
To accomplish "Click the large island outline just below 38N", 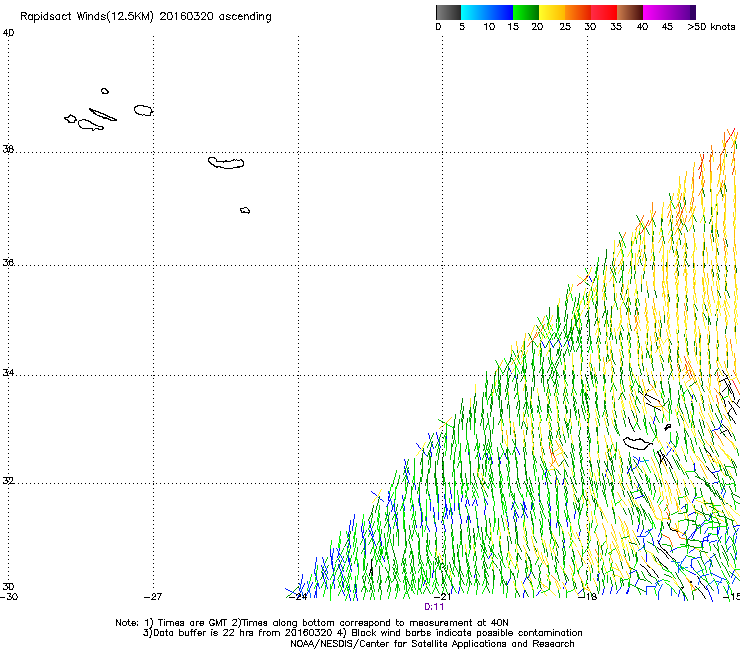I will pyautogui.click(x=226, y=163).
